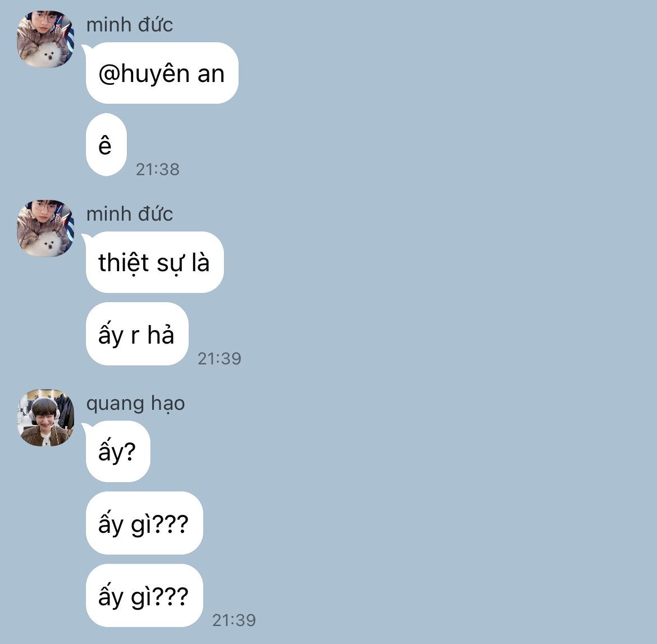The image size is (657, 644).
Task: Open minh đức's avatar beside 'thiệt sự là'
Action: click(45, 228)
